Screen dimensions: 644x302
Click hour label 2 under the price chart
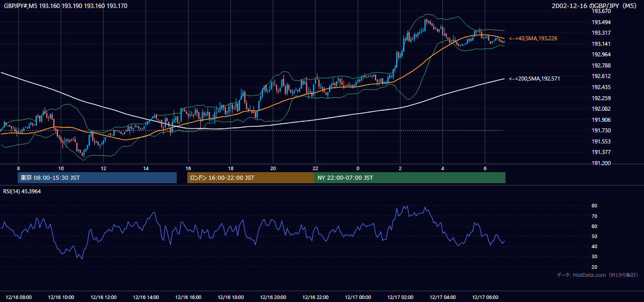tap(400, 168)
